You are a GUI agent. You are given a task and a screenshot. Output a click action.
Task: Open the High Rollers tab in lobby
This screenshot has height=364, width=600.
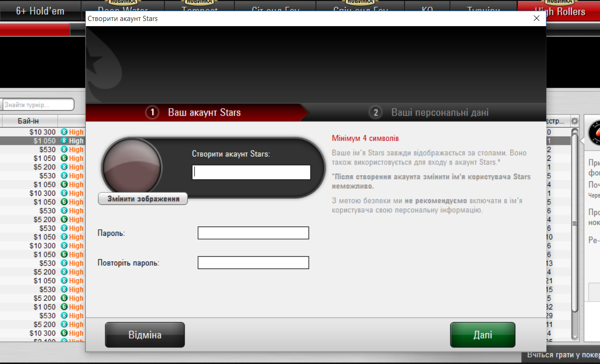(x=559, y=11)
